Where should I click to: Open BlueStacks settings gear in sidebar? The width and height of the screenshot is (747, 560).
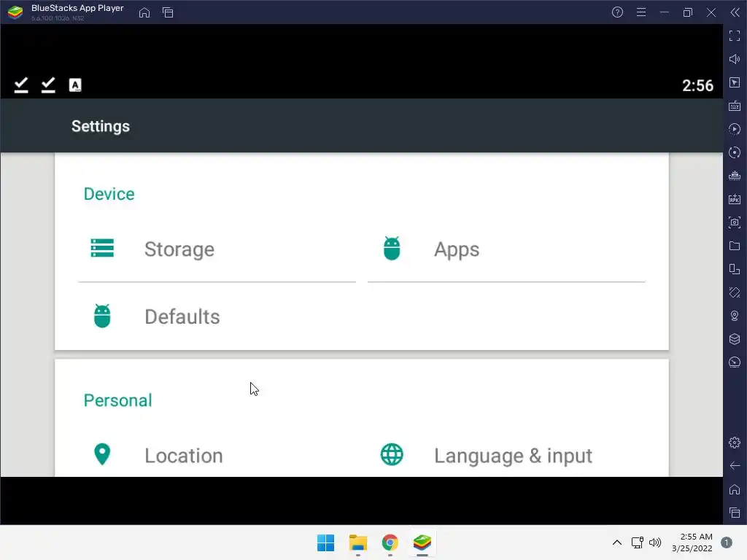point(735,443)
